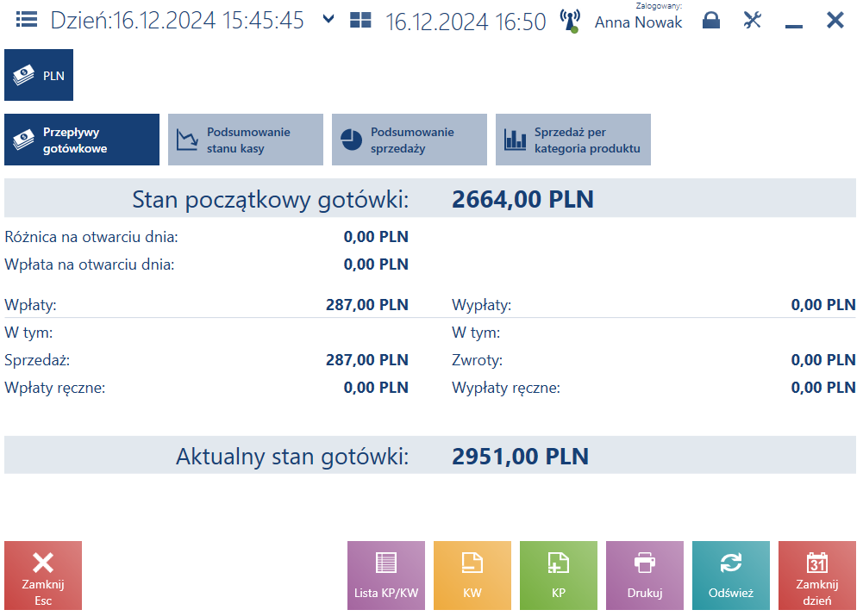Check the connection status antenna icon

point(570,21)
